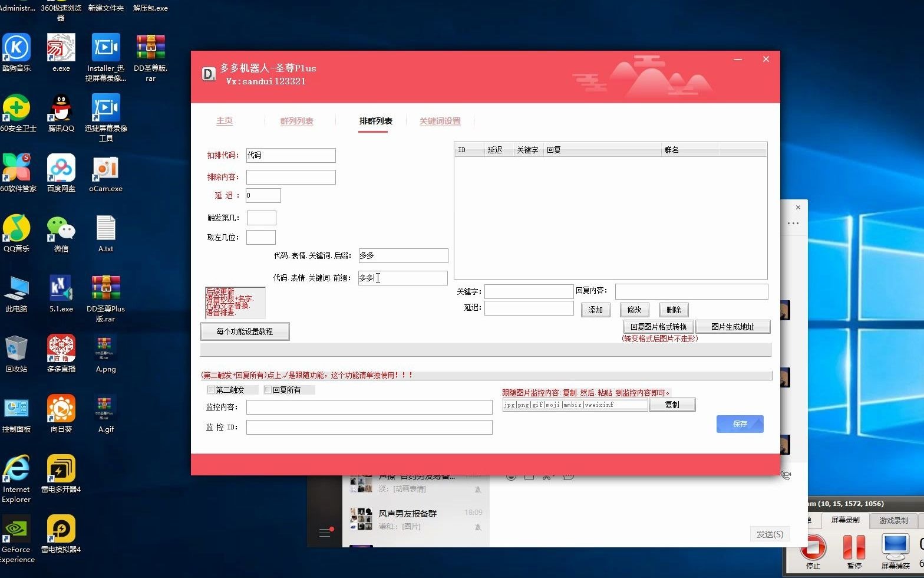Image resolution: width=924 pixels, height=578 pixels.
Task: Open the 此电脑 desktop icon
Action: (16, 293)
